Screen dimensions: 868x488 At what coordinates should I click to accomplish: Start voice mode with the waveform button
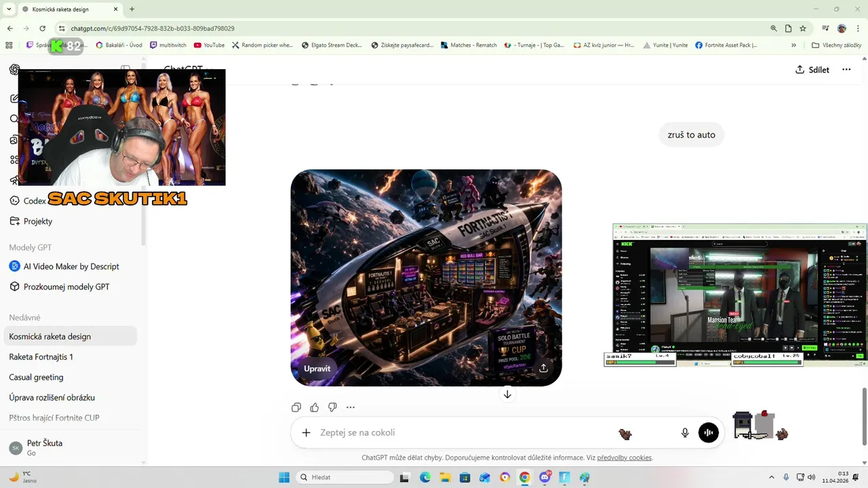click(x=709, y=432)
